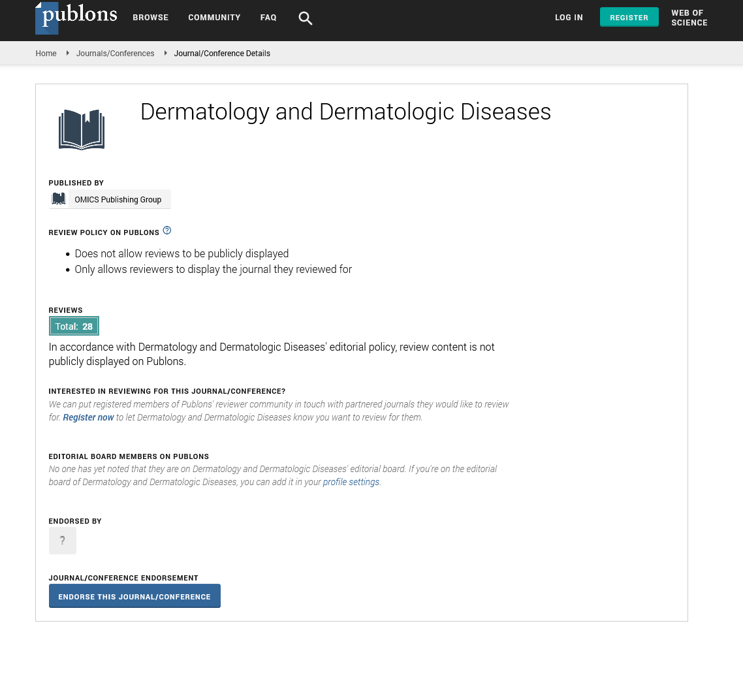The height and width of the screenshot is (700, 743).
Task: Open Journals/Conferences breadcrumb
Action: click(115, 54)
